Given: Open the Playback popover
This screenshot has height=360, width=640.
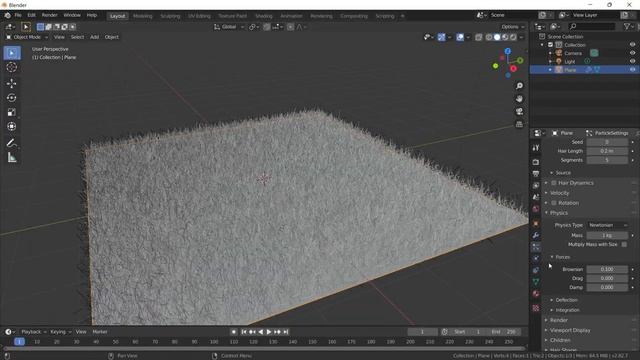Looking at the screenshot, I should coord(33,332).
